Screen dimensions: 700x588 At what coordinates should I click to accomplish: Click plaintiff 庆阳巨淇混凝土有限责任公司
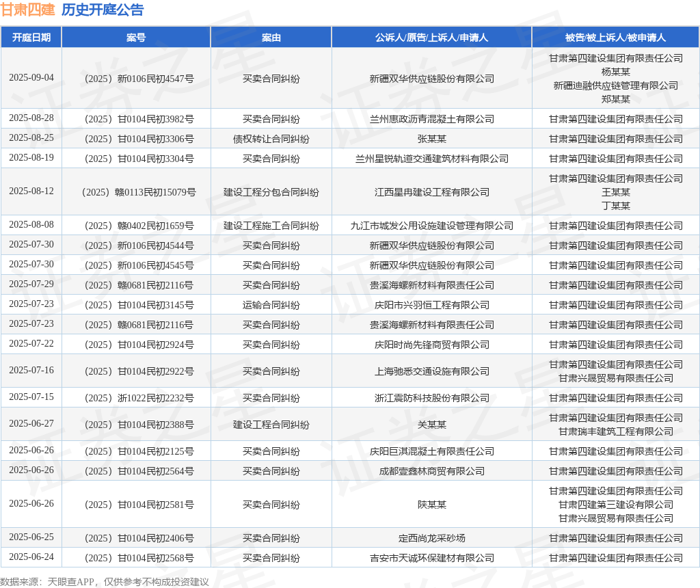click(x=432, y=452)
